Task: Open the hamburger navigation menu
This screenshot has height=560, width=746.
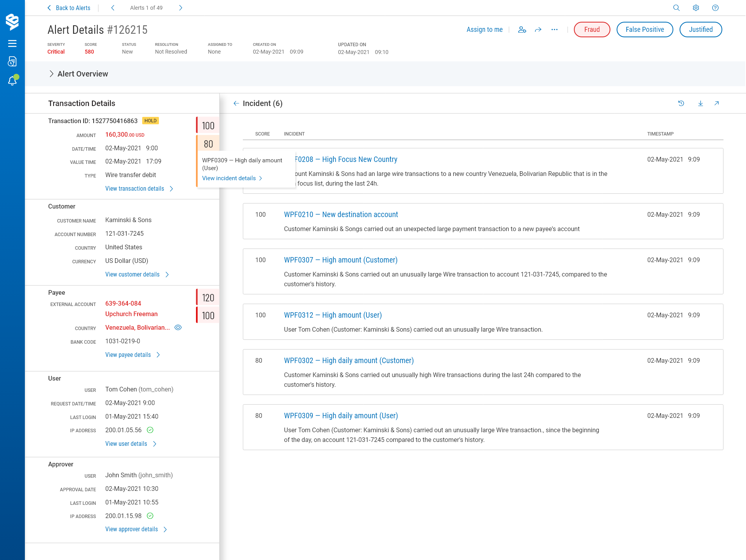Action: coord(12,43)
